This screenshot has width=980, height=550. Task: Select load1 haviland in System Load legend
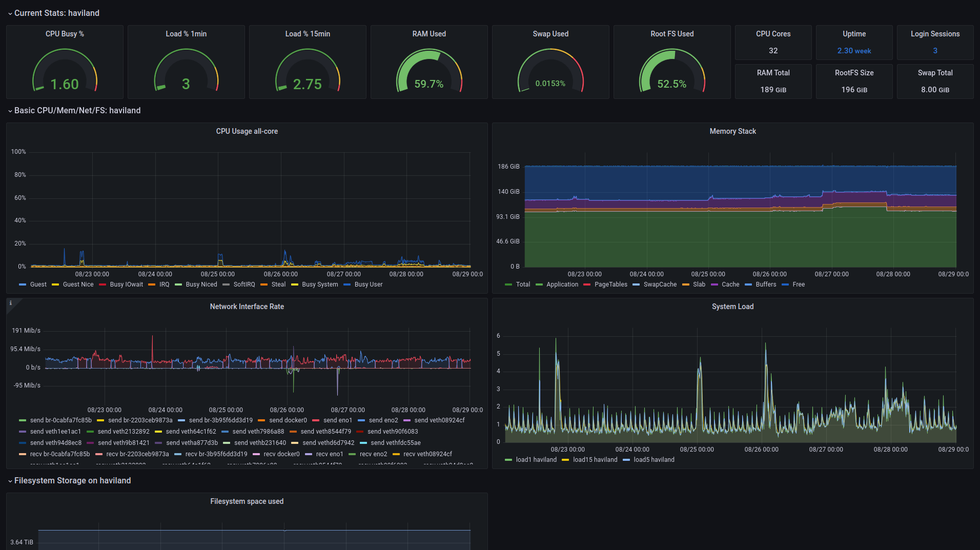coord(536,460)
